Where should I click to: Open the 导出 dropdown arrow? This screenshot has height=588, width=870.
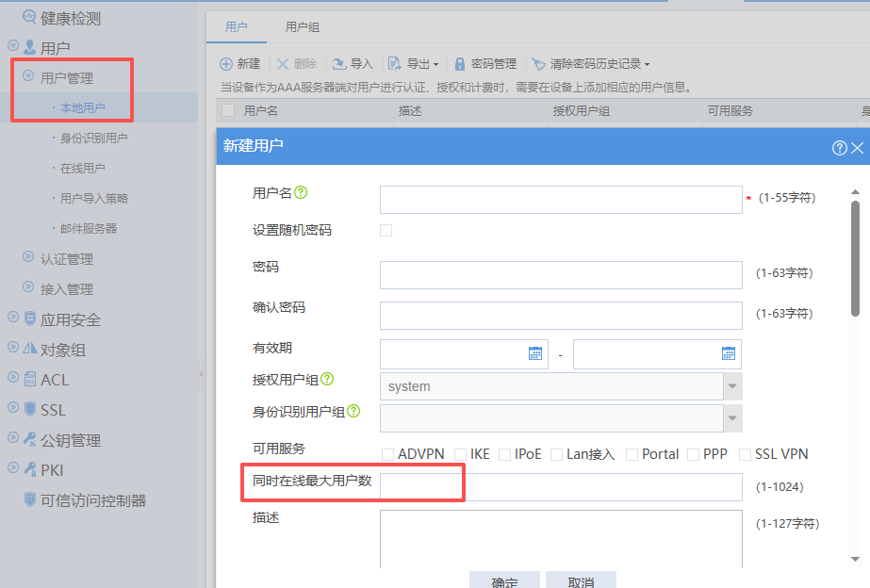tap(435, 65)
